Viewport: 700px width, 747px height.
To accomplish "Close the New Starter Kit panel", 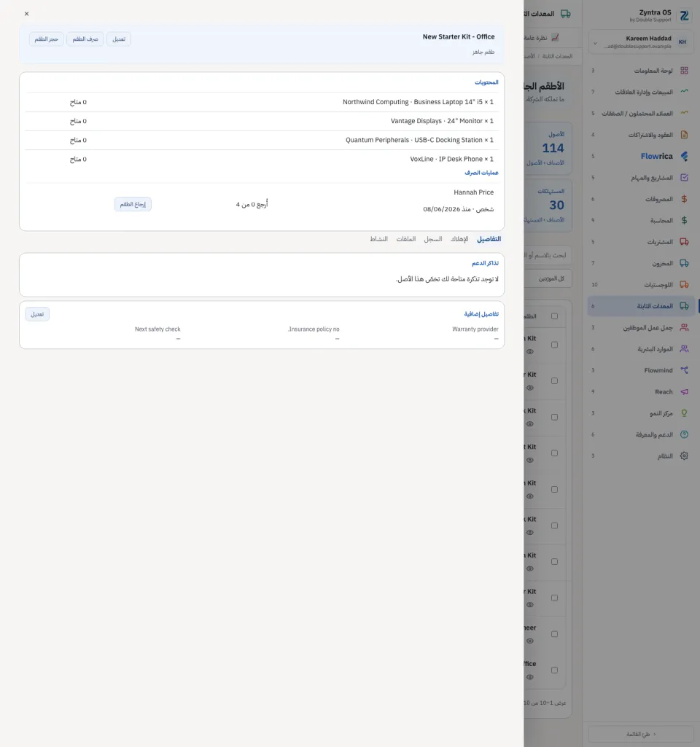I will 27,14.
